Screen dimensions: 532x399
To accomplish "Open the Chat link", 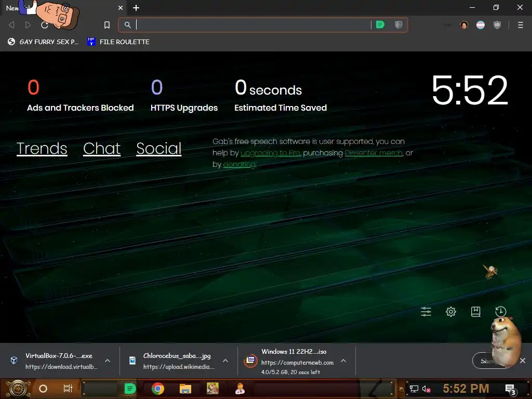I will pyautogui.click(x=102, y=148).
